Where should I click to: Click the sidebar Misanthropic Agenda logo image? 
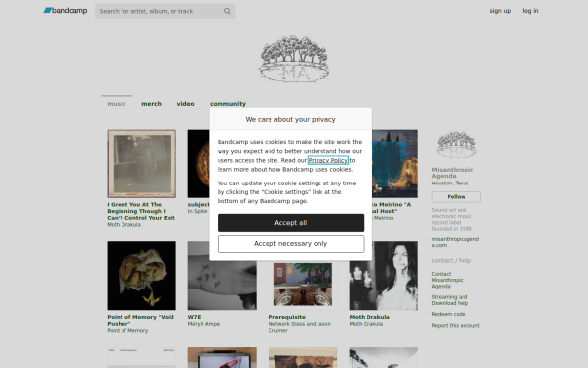click(456, 144)
